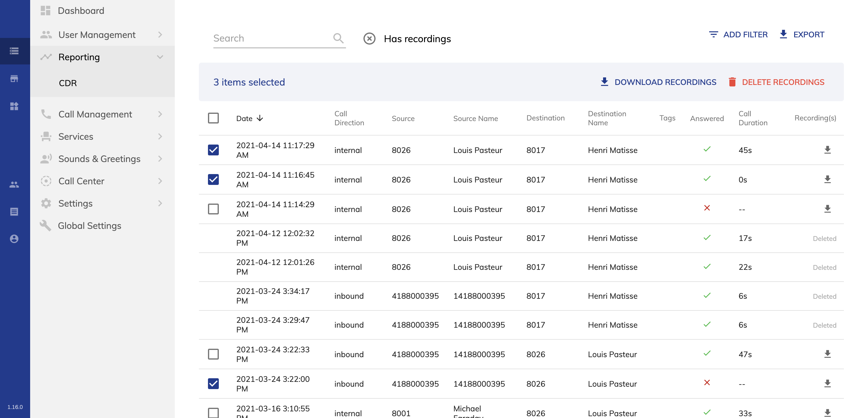Click the Has recordings filter label
This screenshot has height=418, width=868.
tap(417, 39)
